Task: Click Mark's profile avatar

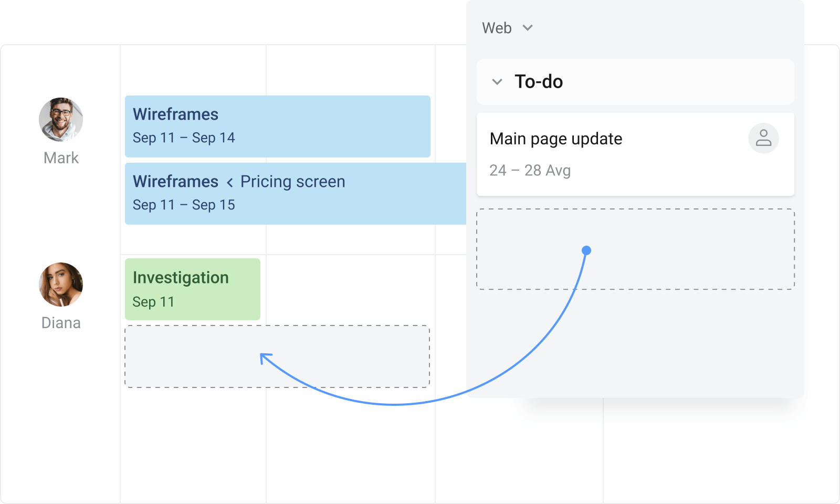Action: (61, 119)
